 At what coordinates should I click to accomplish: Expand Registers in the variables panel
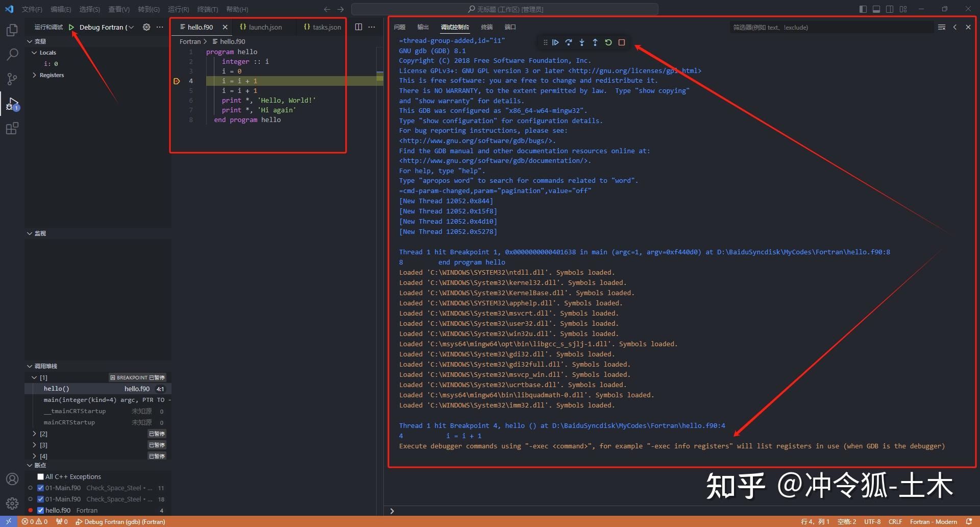pos(35,75)
